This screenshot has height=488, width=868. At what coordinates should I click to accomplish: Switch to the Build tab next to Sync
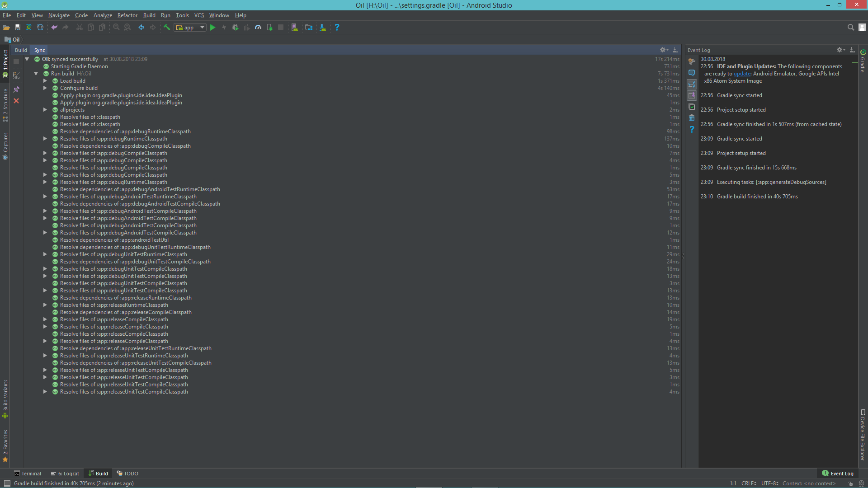pyautogui.click(x=21, y=50)
